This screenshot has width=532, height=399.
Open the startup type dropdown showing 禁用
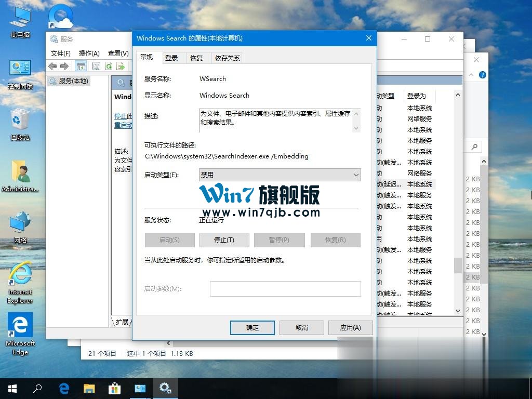pos(280,175)
